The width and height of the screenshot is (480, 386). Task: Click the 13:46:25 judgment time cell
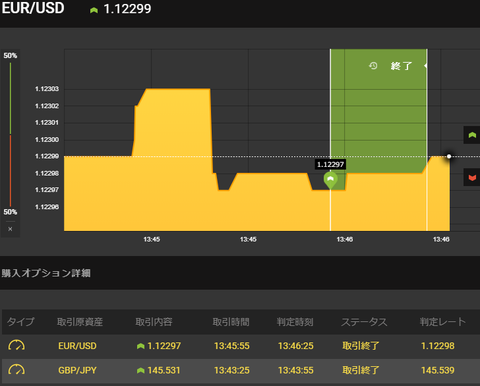coord(296,346)
